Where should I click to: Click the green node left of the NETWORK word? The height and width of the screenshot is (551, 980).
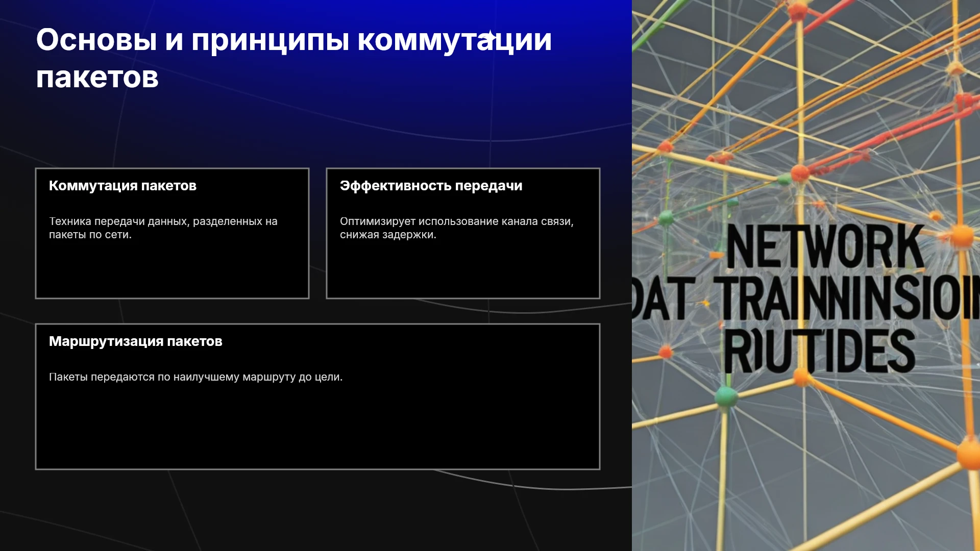click(x=666, y=219)
